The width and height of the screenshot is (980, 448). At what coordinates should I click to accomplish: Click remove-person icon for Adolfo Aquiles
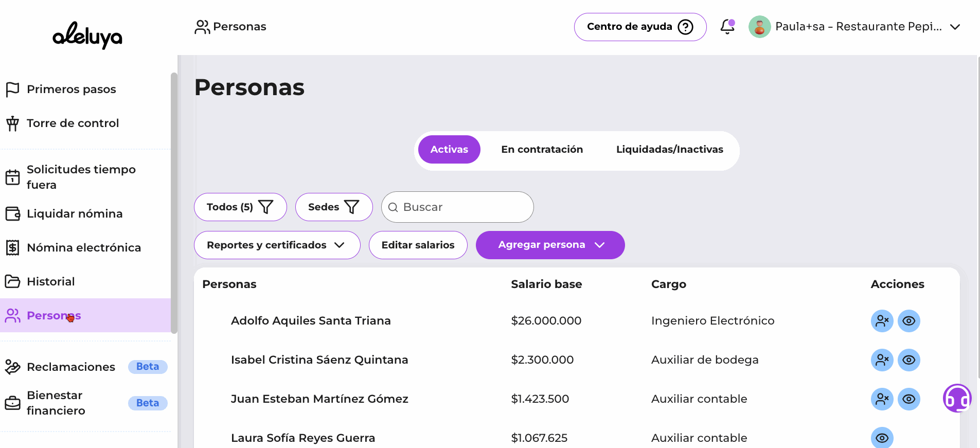click(882, 321)
